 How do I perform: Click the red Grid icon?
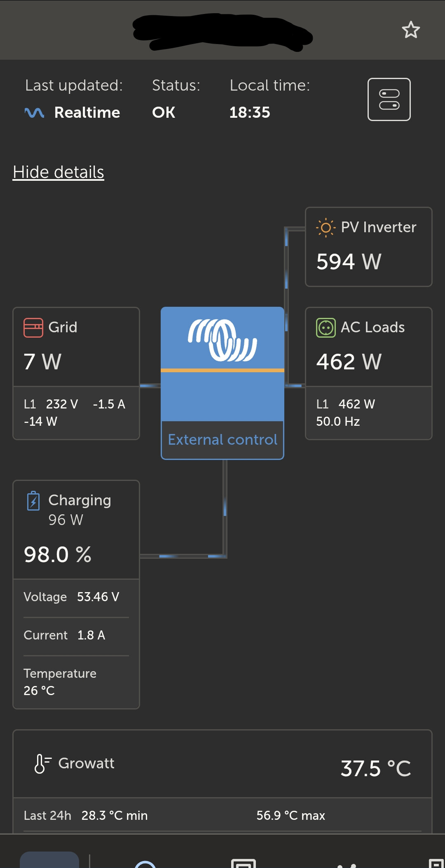(x=33, y=328)
